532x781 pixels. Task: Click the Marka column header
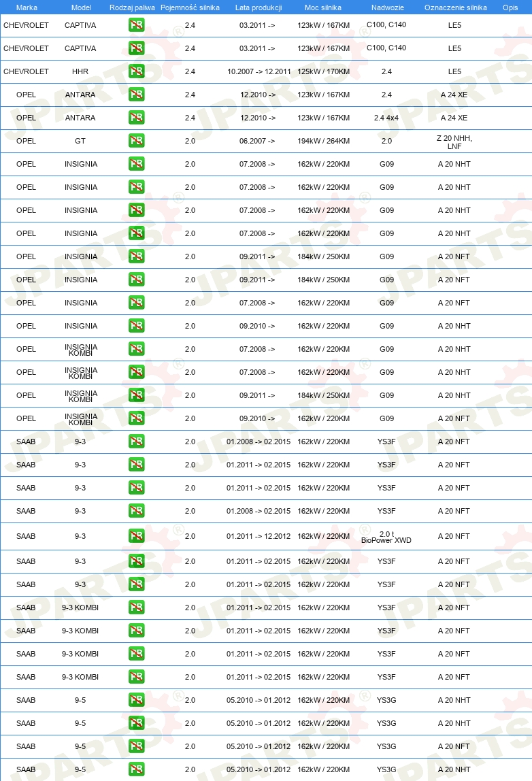27,7
